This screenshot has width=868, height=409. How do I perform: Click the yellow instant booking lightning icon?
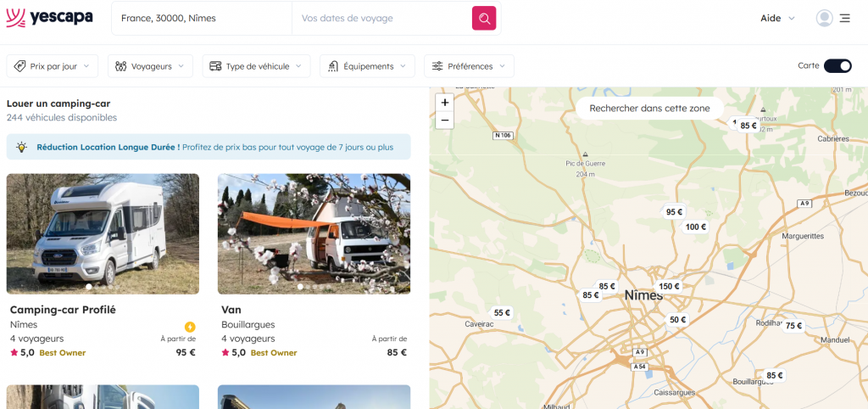pos(190,327)
